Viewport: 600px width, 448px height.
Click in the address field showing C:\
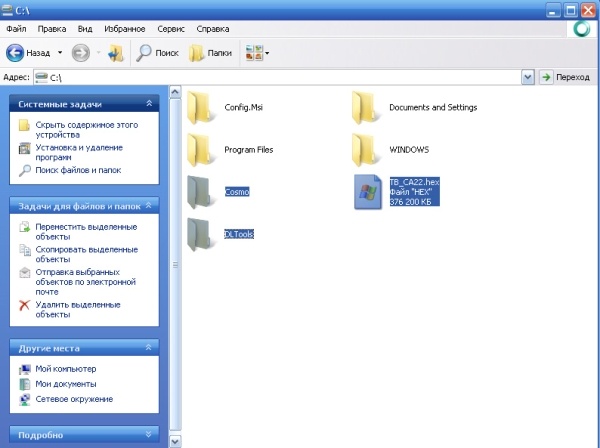(x=280, y=77)
